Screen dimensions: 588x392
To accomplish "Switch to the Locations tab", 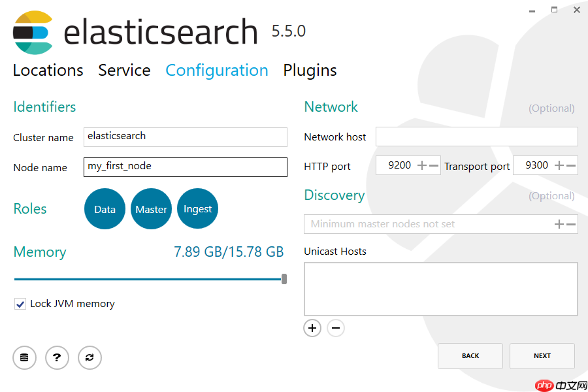I will 48,71.
